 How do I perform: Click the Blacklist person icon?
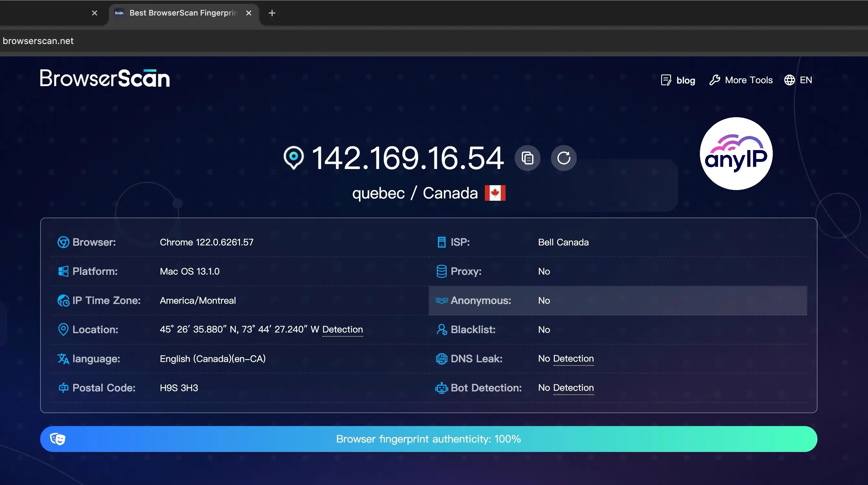coord(442,329)
